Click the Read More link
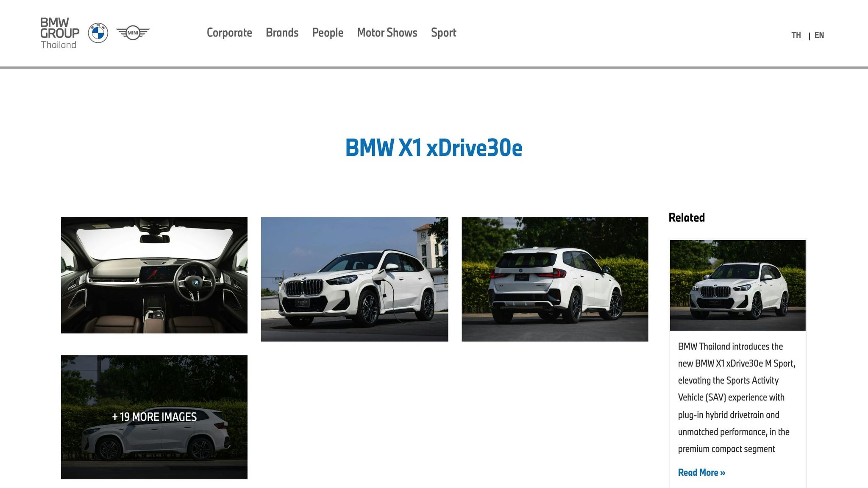Image resolution: width=868 pixels, height=488 pixels. [701, 472]
